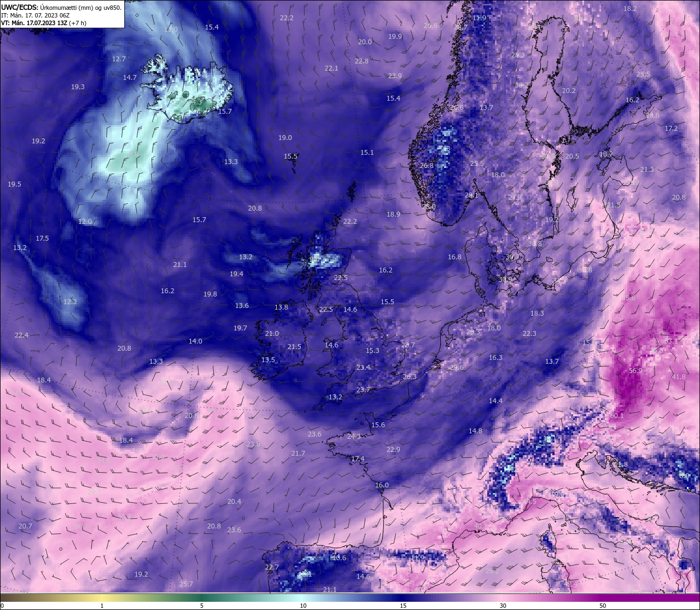Screen dimensions: 700x610
Task: Click the colorbar tick labeled 30
Action: (x=503, y=606)
